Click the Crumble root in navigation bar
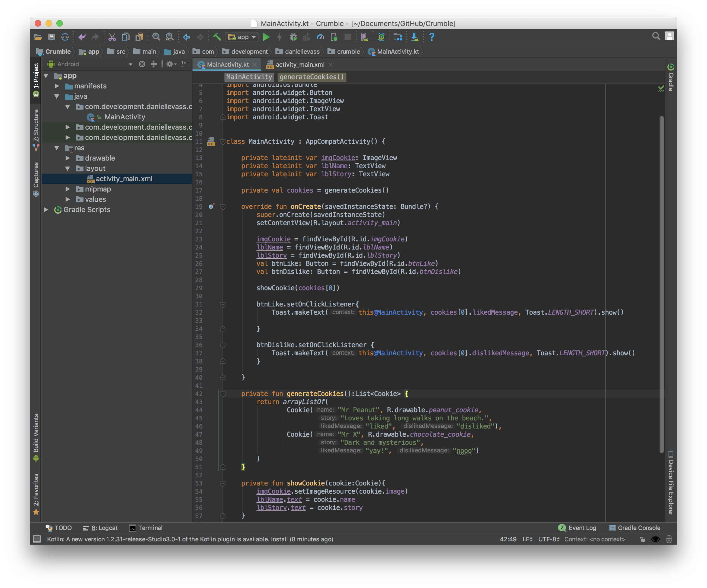707x588 pixels. pos(53,52)
